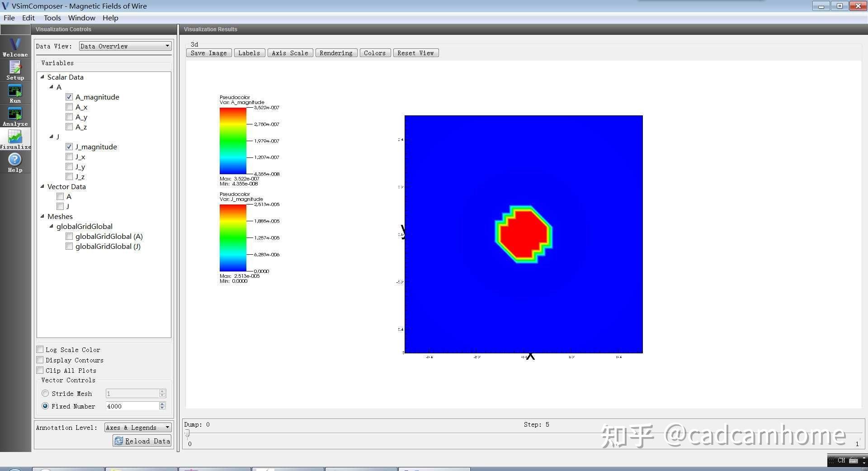Enable the Display Contours option
868x471 pixels.
tap(40, 359)
